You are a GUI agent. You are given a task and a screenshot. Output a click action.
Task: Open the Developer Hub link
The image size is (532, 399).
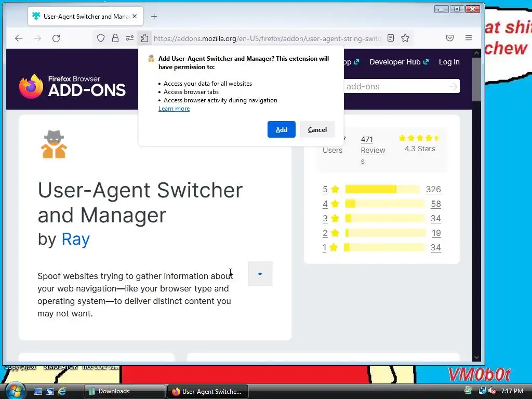coord(399,62)
